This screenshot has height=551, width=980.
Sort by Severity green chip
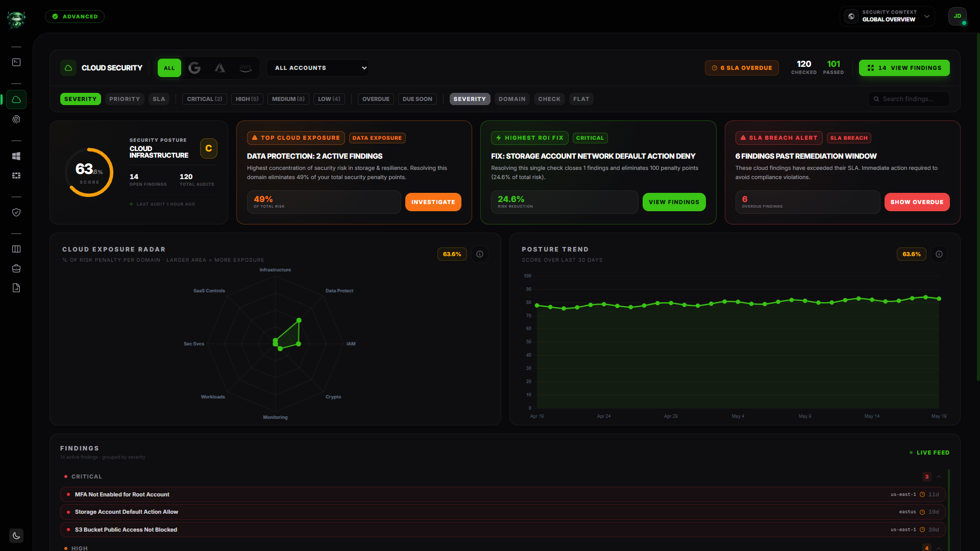(x=81, y=99)
